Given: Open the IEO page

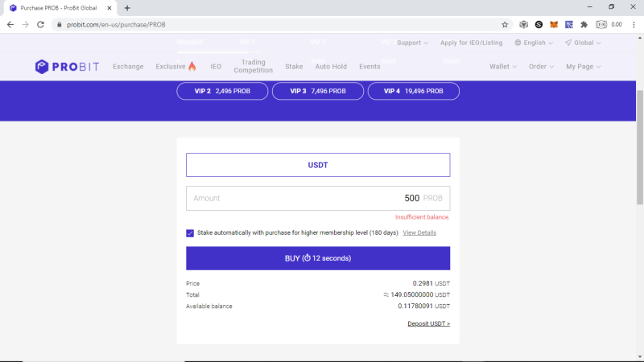Looking at the screenshot, I should coord(216,67).
